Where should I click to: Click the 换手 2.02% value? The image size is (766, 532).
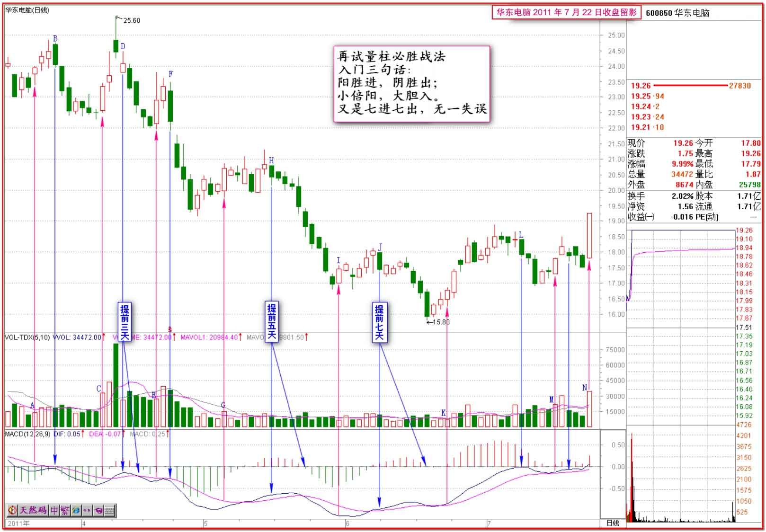[683, 196]
